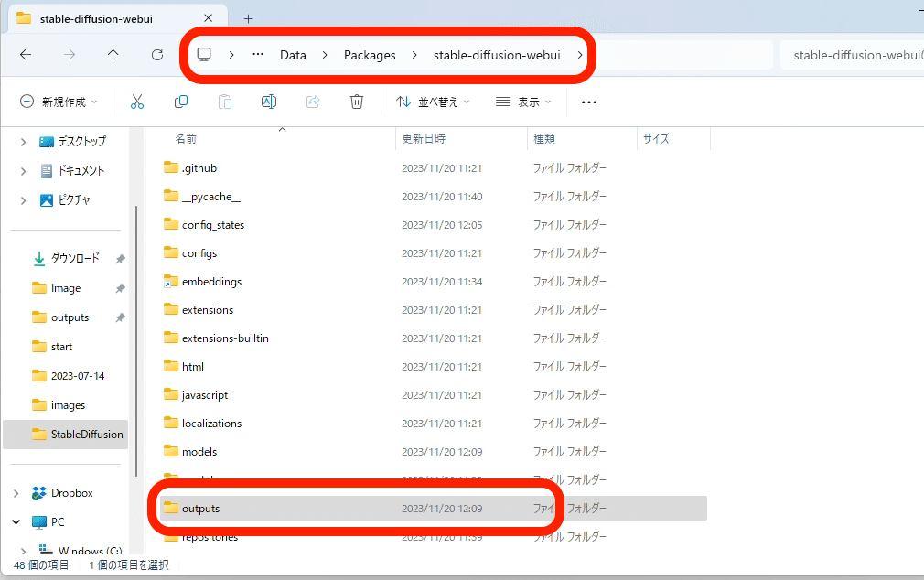The height and width of the screenshot is (580, 924).
Task: Open pinned Image folder in sidebar
Action: coord(57,287)
